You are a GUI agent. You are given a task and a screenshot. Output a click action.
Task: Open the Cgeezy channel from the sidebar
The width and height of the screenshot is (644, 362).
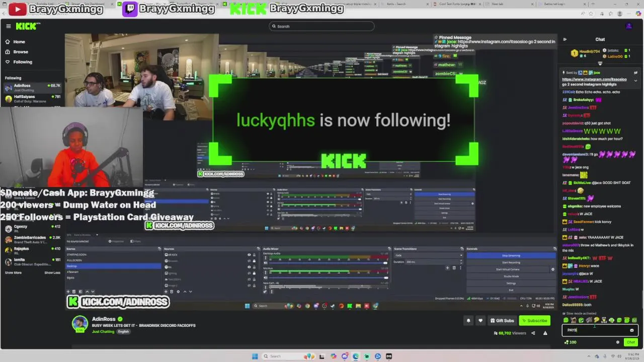pos(33,228)
